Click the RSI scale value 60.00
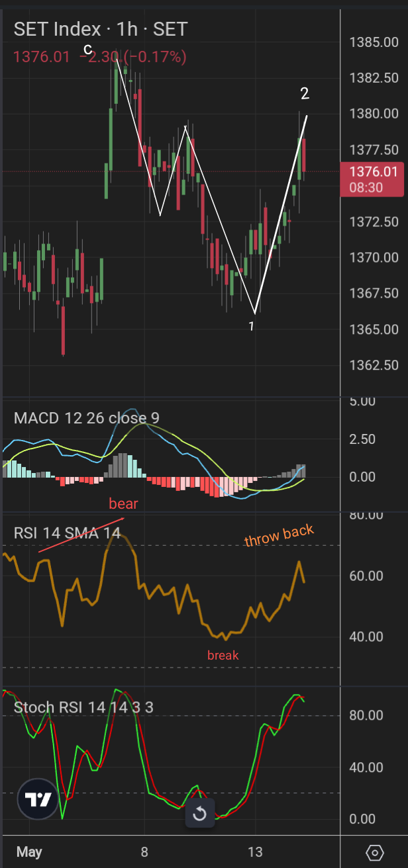The width and height of the screenshot is (408, 868). [366, 576]
